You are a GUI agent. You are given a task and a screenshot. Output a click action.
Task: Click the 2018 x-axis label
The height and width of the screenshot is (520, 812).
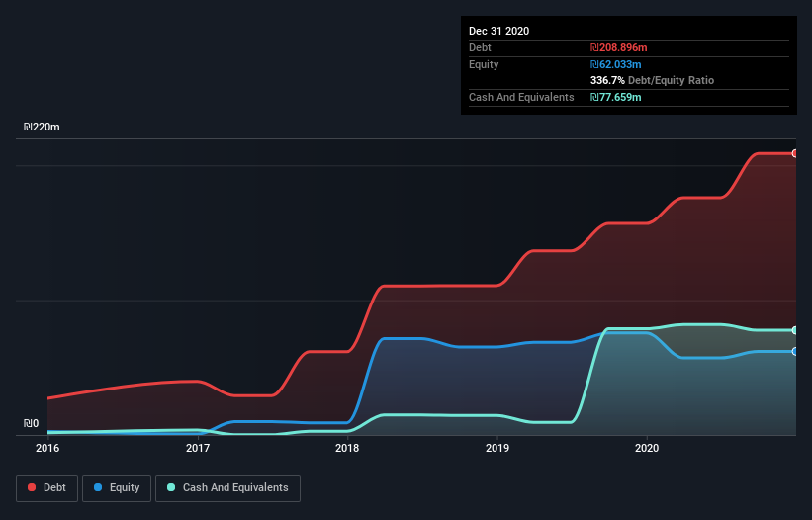[x=347, y=448]
